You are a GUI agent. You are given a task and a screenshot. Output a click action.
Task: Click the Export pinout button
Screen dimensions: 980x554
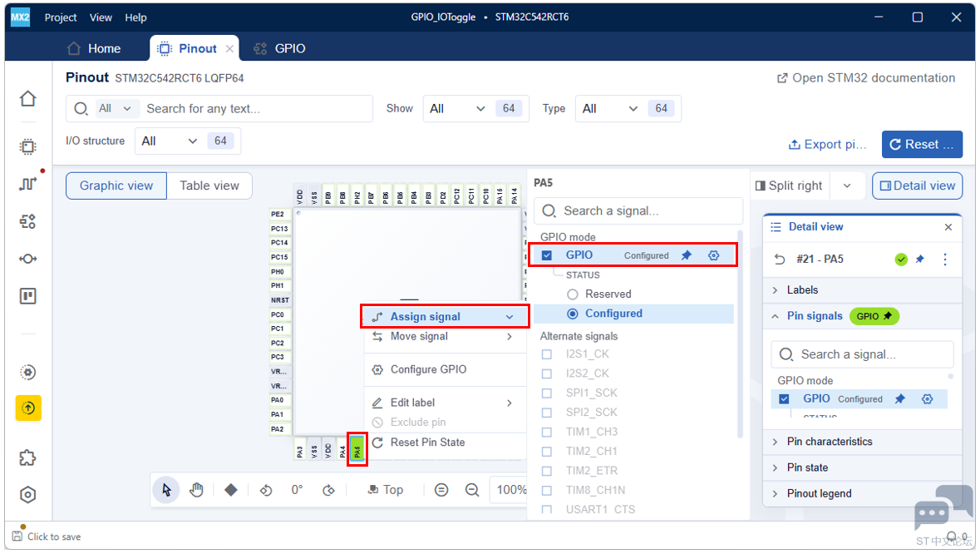[828, 145]
